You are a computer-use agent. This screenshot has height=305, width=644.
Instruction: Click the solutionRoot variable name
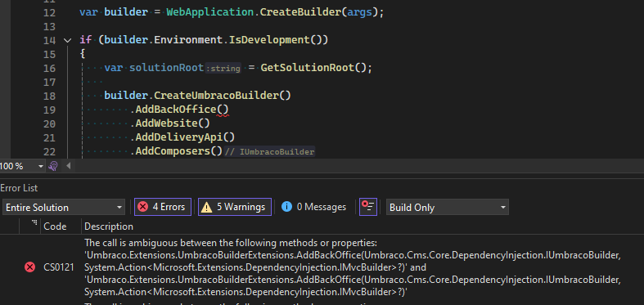166,67
